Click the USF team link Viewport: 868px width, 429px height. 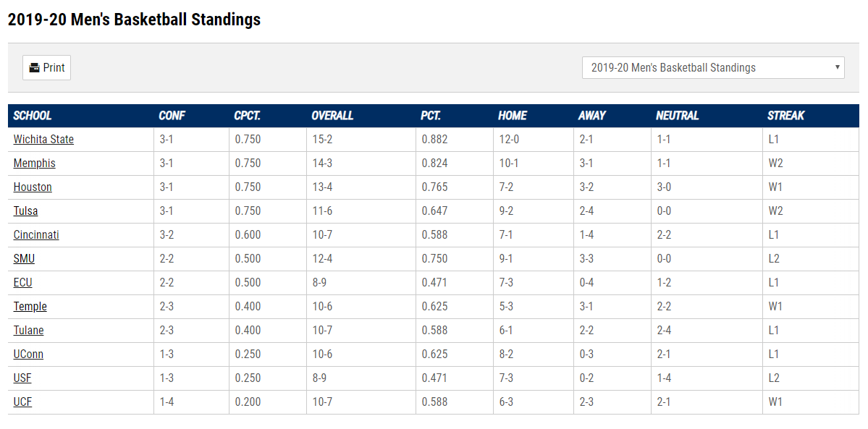click(x=22, y=378)
